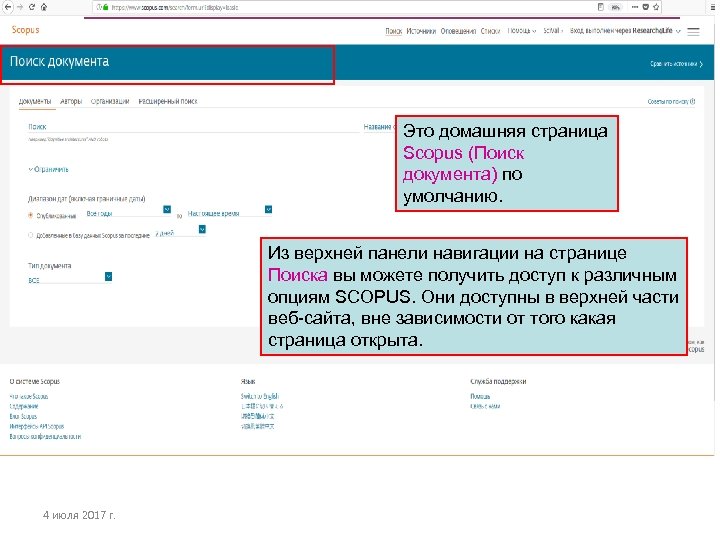Click the Сравнить источники link
Viewport: 720px width, 540px height.
pos(676,64)
